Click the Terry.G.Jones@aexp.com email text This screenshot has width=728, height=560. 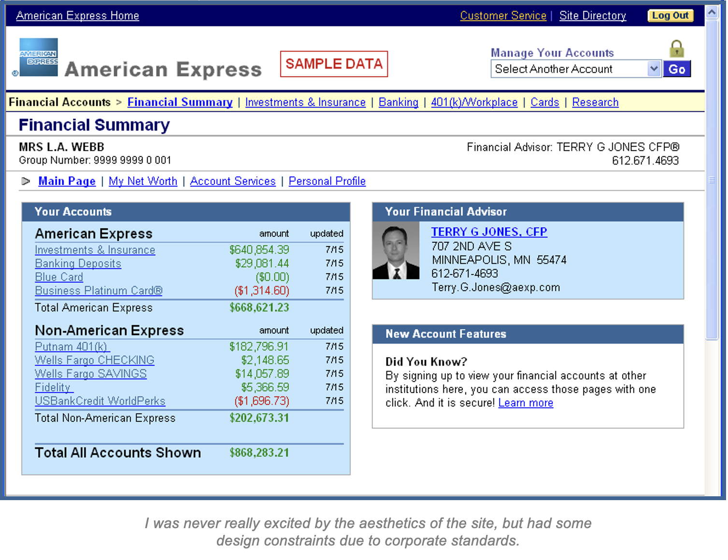pos(496,288)
